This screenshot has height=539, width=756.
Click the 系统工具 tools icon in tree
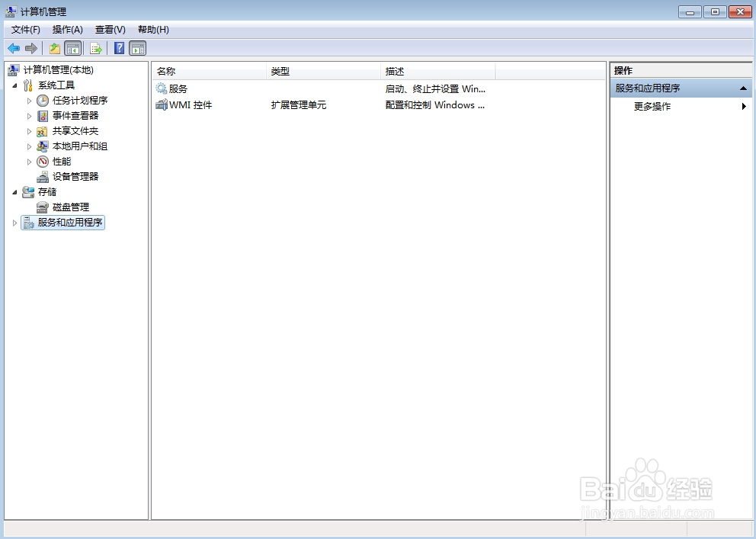click(28, 85)
